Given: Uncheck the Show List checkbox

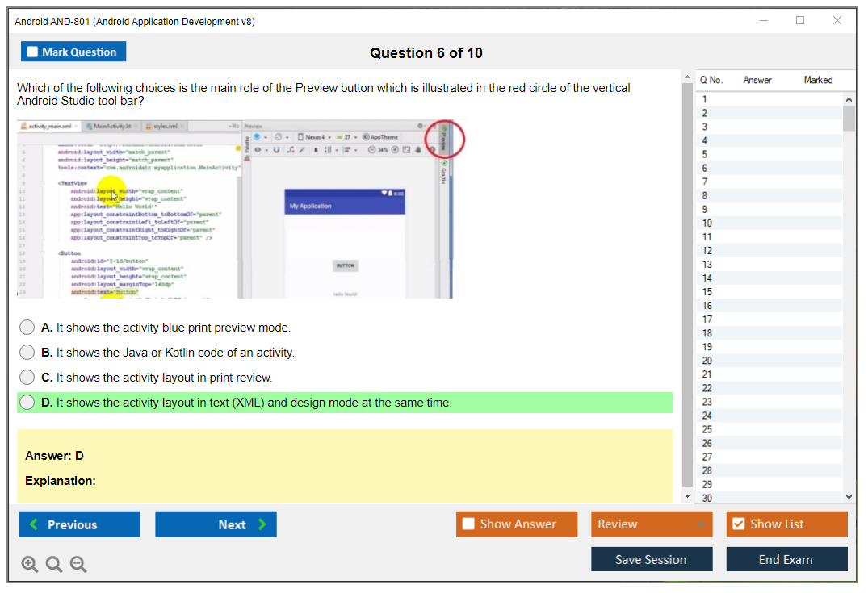Looking at the screenshot, I should click(738, 524).
